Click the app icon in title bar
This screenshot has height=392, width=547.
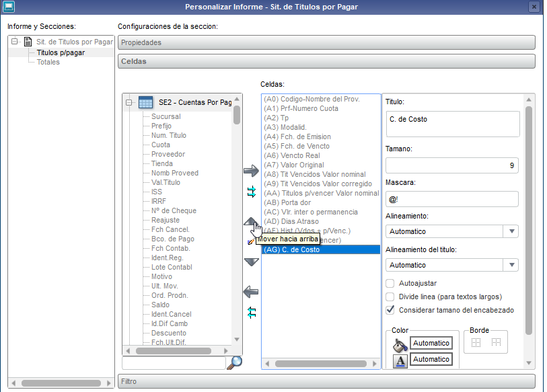point(8,7)
